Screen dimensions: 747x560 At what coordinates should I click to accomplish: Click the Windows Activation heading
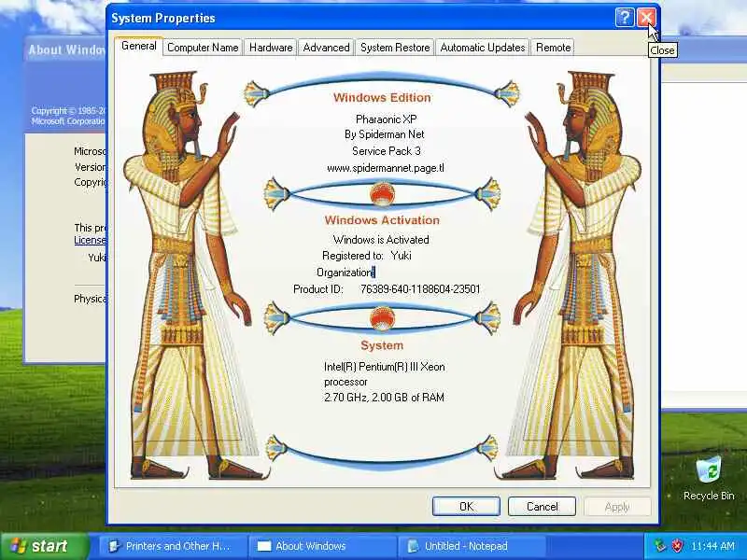(382, 220)
